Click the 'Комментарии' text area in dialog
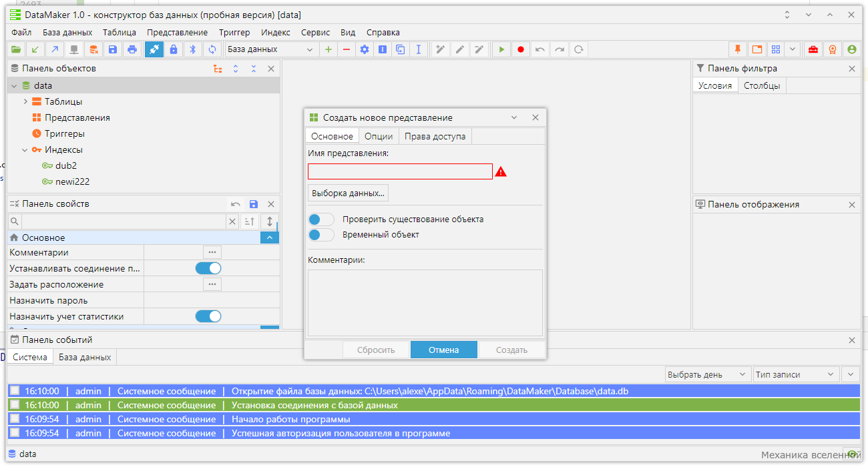The image size is (868, 467). click(x=425, y=303)
